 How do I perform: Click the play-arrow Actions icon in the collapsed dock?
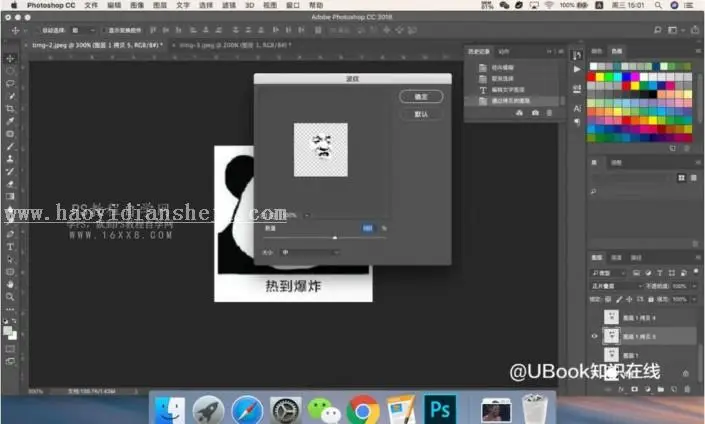click(x=577, y=69)
